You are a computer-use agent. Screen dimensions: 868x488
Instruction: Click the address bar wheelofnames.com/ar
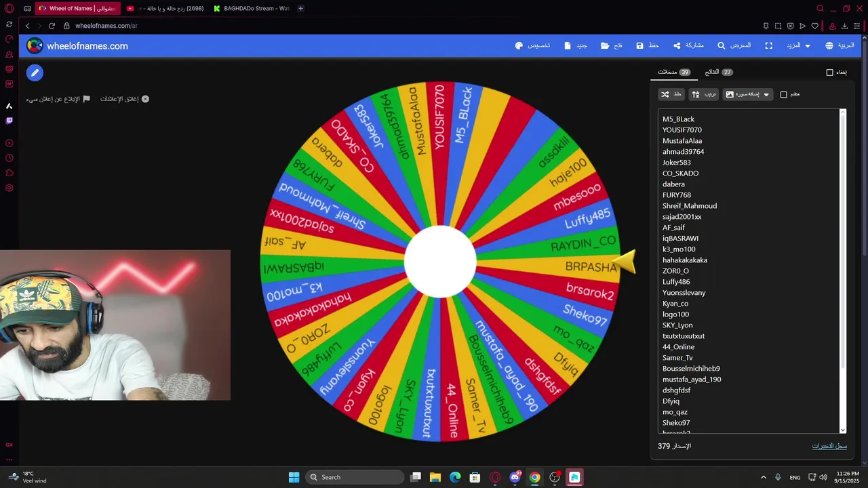tap(106, 26)
